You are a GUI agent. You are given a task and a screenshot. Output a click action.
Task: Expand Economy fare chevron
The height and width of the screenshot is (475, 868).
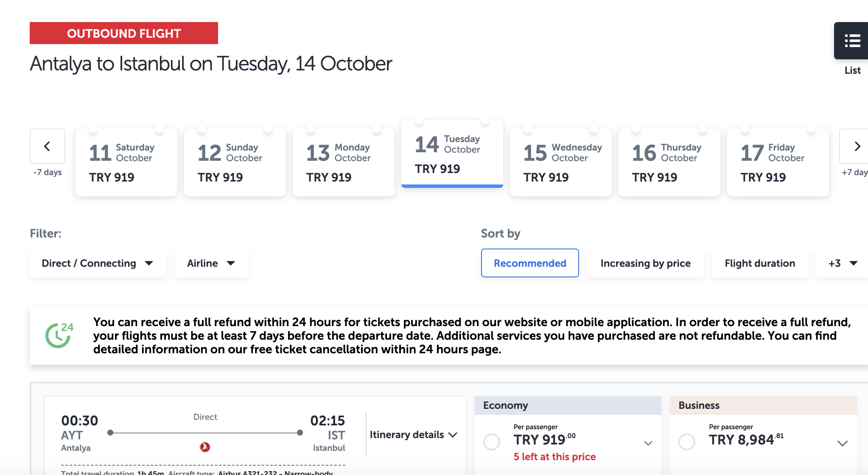click(648, 444)
